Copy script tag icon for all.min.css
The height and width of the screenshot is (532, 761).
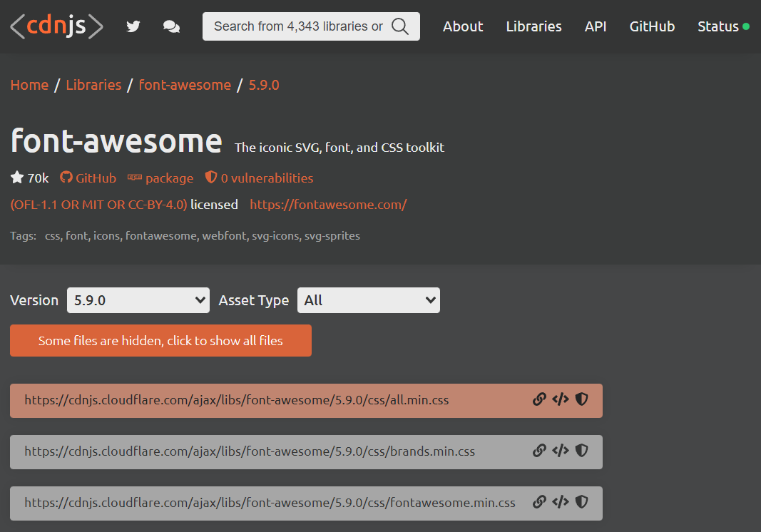click(561, 399)
